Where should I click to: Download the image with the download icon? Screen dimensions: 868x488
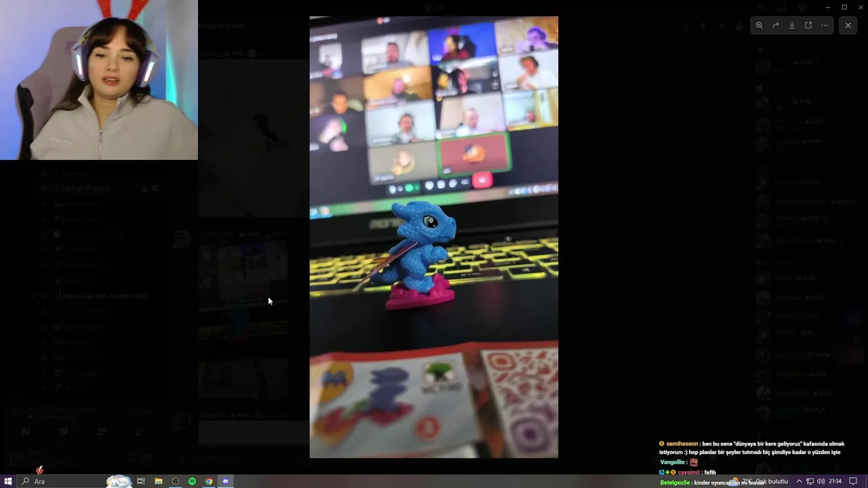792,25
